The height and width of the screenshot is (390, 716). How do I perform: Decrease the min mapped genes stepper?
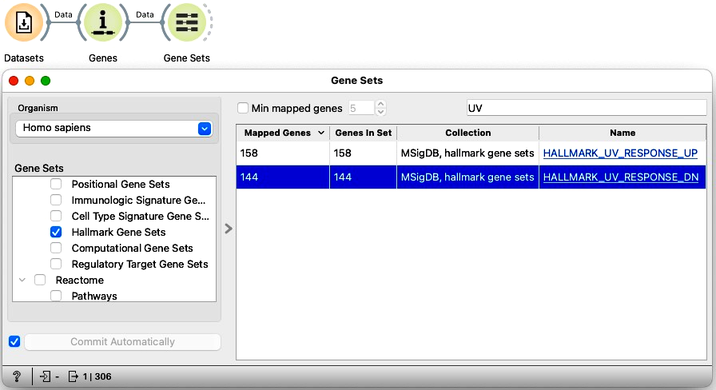[x=381, y=112]
